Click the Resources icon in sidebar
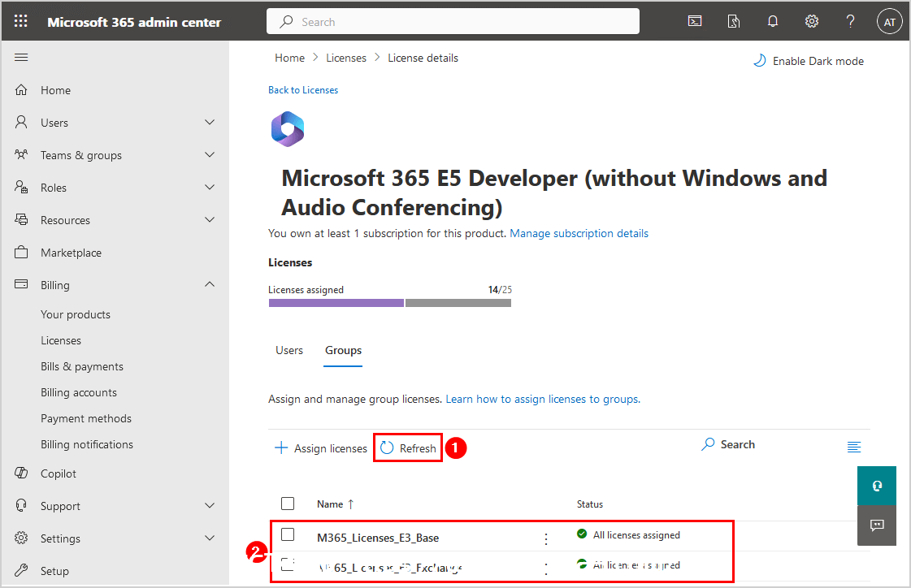 [x=21, y=220]
